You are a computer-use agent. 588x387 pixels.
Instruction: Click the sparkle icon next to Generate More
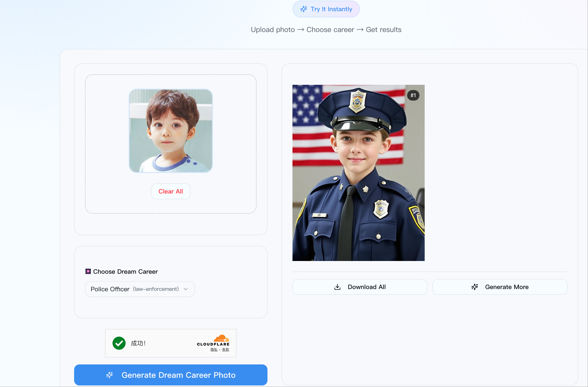474,287
